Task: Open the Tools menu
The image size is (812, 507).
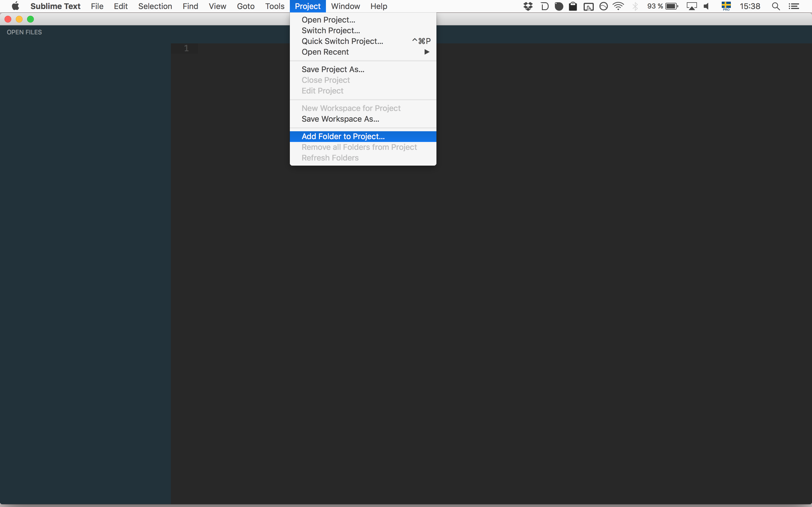Action: click(274, 6)
